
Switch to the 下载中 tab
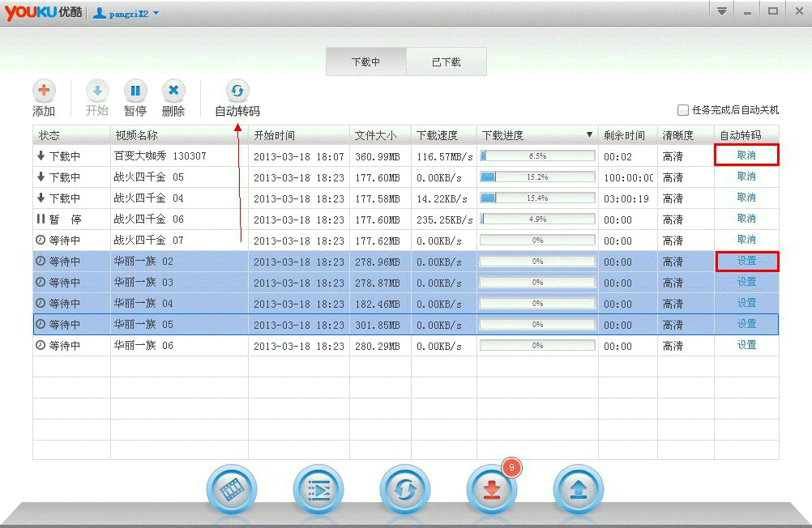click(x=365, y=62)
